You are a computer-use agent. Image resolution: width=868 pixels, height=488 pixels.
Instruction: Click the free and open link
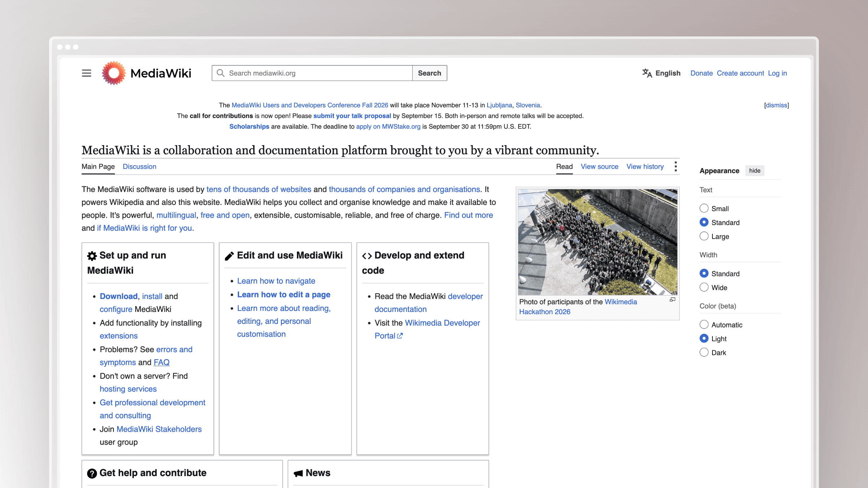(x=225, y=215)
